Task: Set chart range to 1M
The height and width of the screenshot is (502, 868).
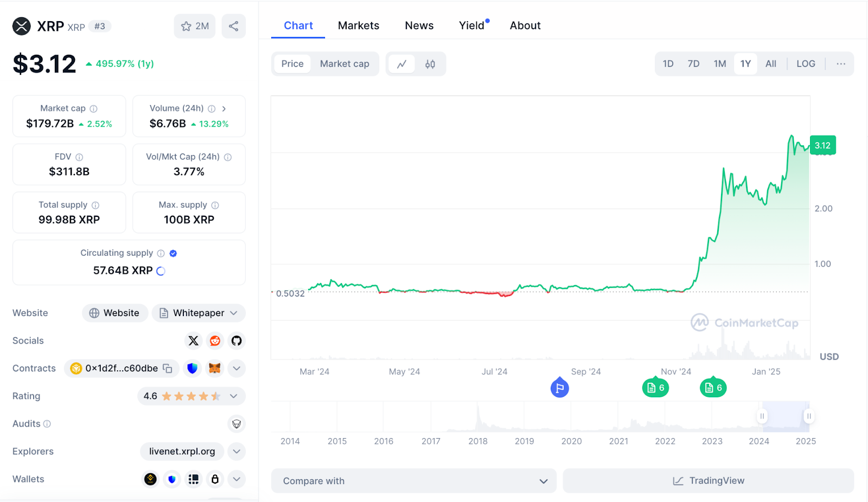Action: 720,64
